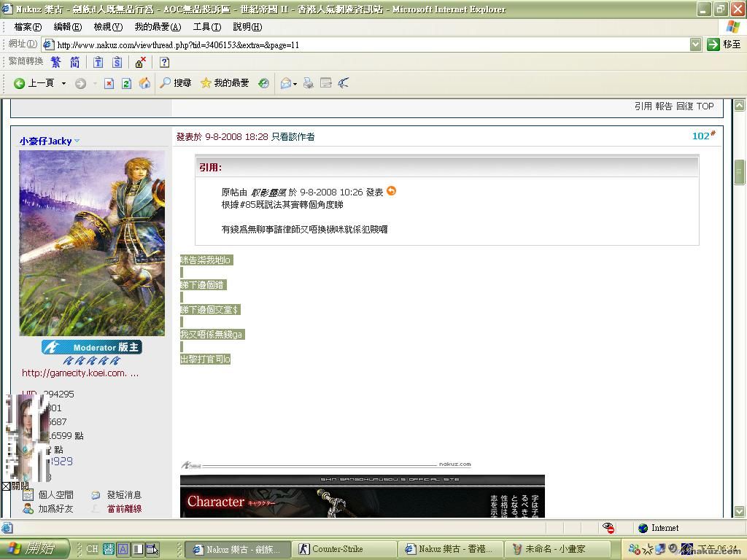The image size is (747, 560).
Task: Refresh the page with the green arrows icon
Action: tap(126, 83)
